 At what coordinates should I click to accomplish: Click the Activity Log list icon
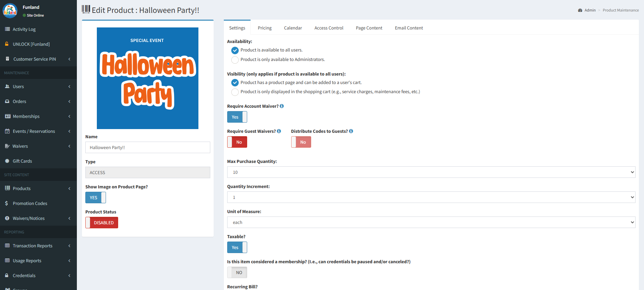click(7, 29)
